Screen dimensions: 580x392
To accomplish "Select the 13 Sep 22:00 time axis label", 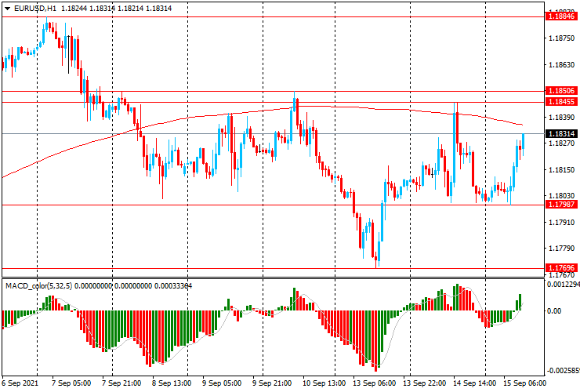I will 424,383.
